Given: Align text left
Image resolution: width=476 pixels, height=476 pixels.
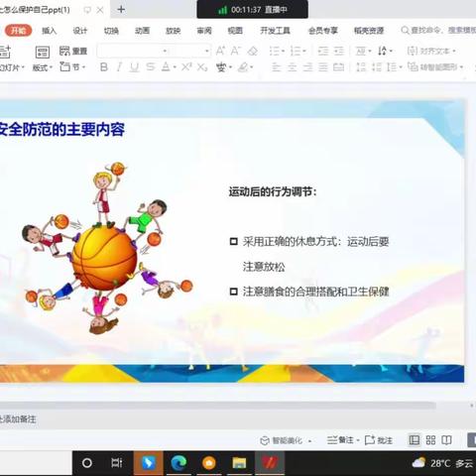Looking at the screenshot, I should pos(276,67).
